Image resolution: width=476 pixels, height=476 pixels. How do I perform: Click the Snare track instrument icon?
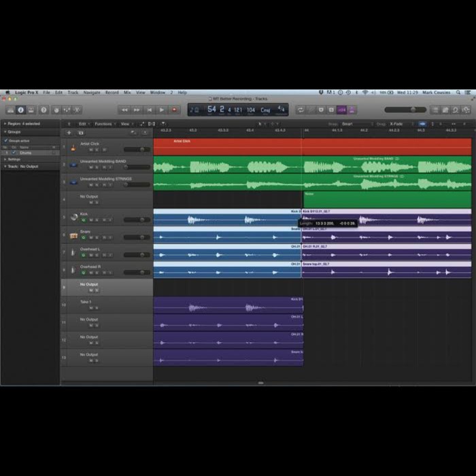pos(73,235)
